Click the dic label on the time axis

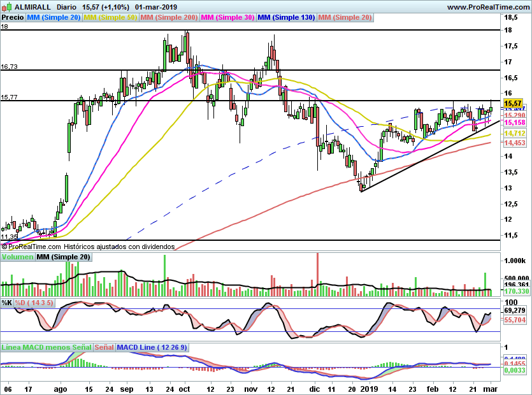(315, 389)
